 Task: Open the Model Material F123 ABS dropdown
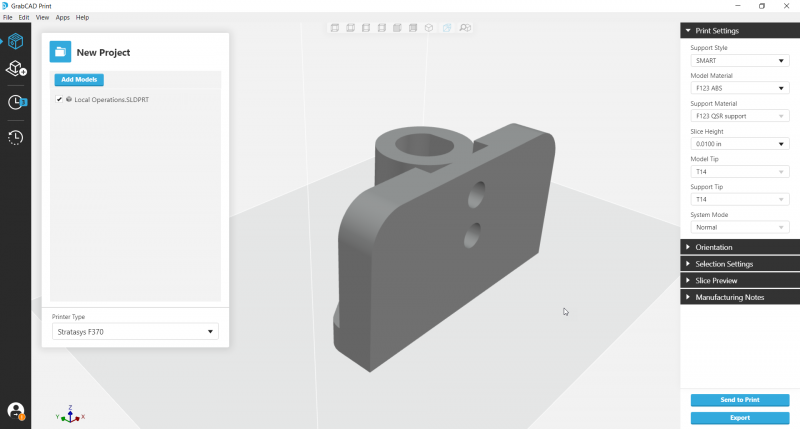[x=740, y=88]
